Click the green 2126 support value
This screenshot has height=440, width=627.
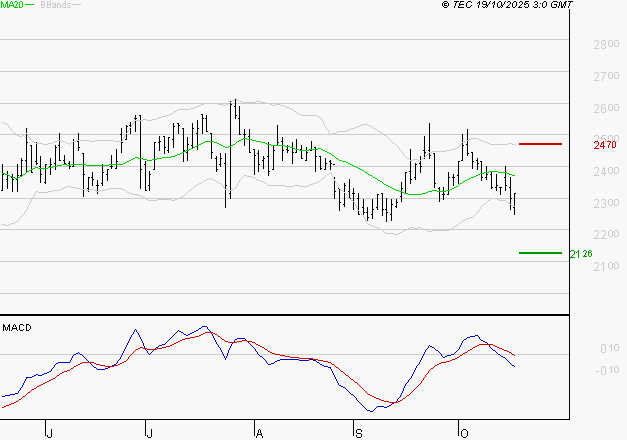pos(581,254)
